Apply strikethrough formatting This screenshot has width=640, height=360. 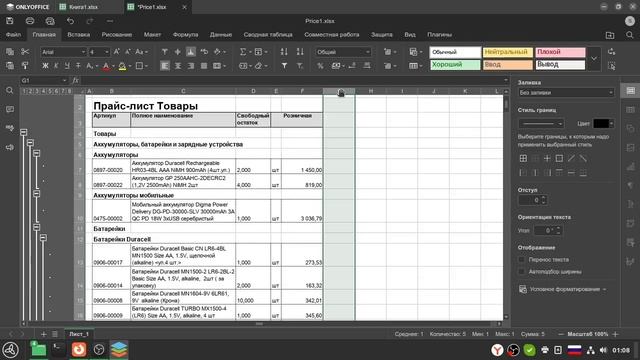coord(78,66)
